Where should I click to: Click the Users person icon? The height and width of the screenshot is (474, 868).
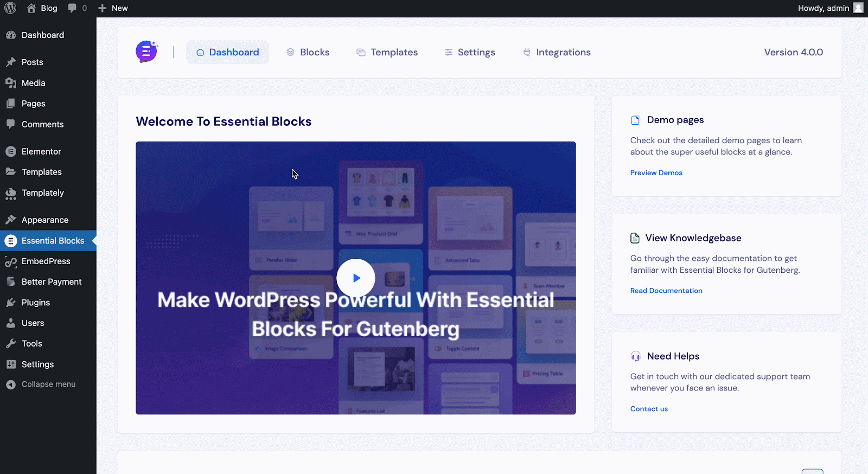11,323
